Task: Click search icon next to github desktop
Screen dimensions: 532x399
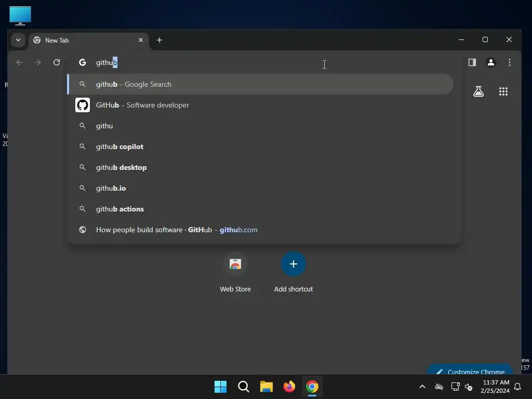Action: coord(83,167)
